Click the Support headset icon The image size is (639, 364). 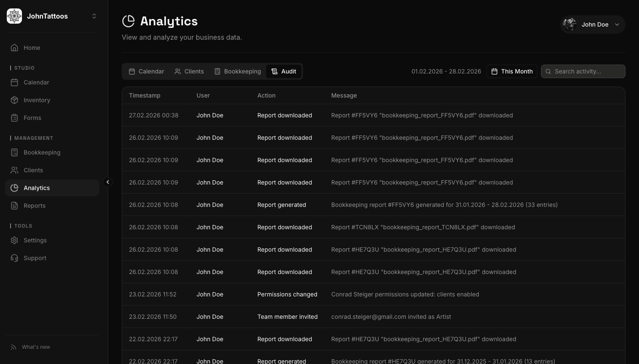(x=15, y=258)
